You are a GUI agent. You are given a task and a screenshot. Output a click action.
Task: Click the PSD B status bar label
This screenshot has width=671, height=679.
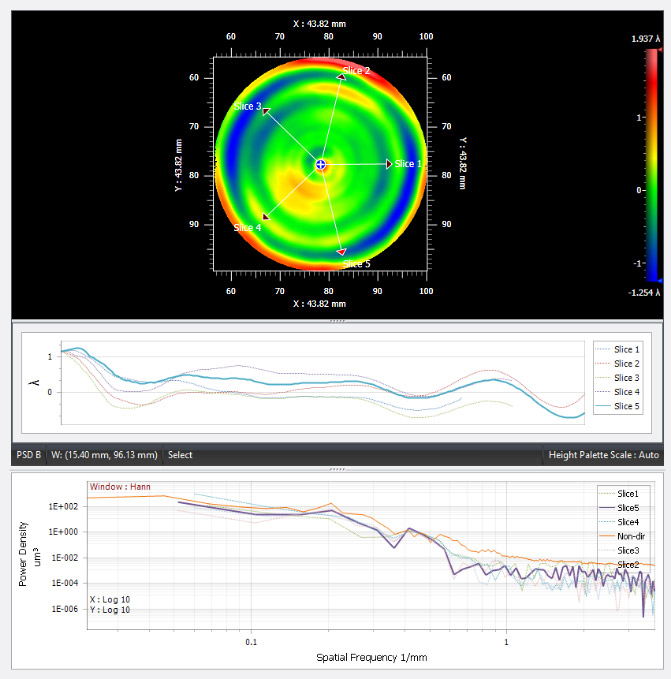tap(28, 455)
